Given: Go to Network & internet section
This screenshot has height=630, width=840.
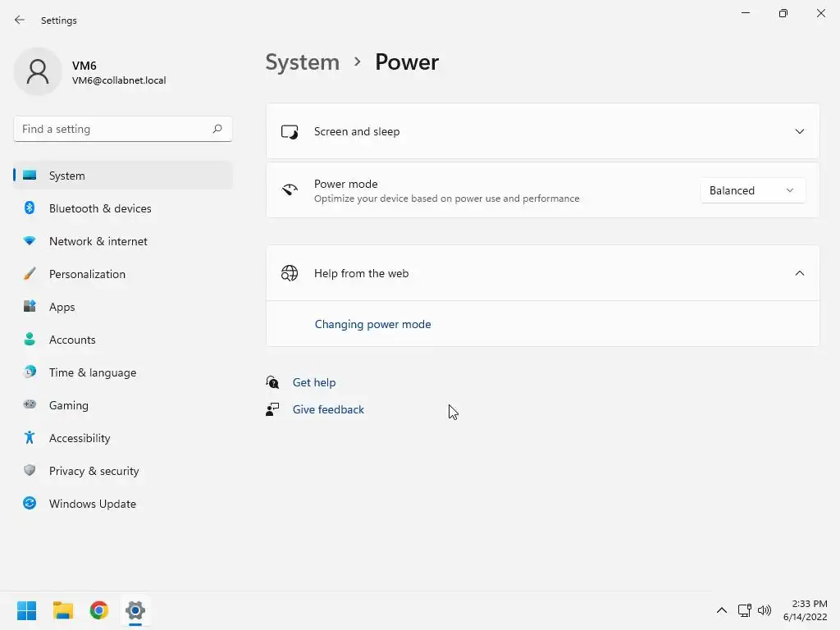Looking at the screenshot, I should point(98,241).
